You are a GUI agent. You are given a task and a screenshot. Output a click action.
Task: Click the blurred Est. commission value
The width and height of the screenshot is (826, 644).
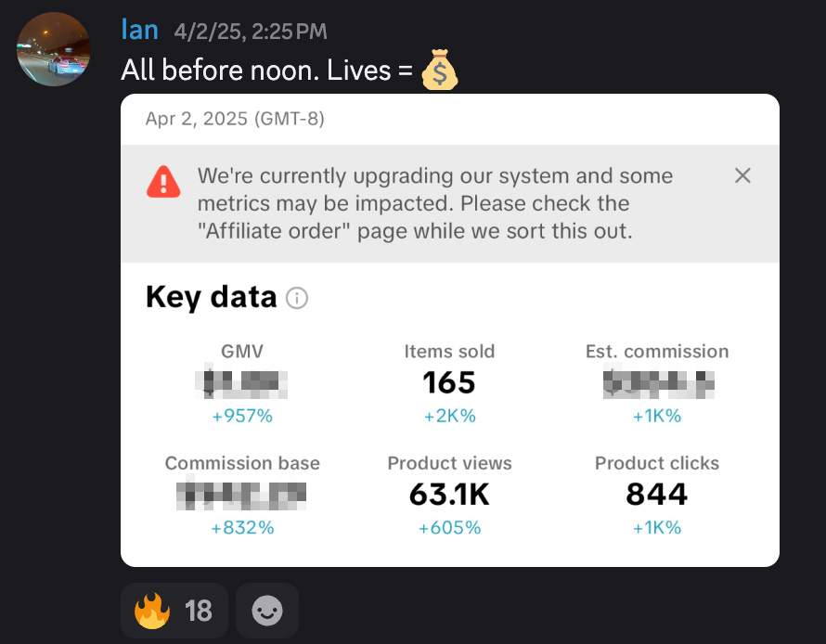[x=657, y=382]
